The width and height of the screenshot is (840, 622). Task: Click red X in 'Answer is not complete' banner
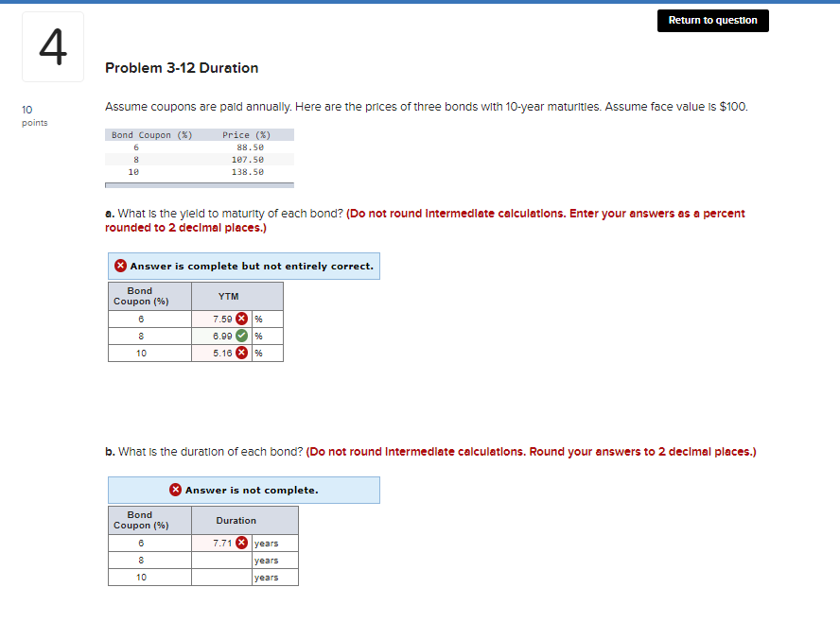pyautogui.click(x=175, y=489)
